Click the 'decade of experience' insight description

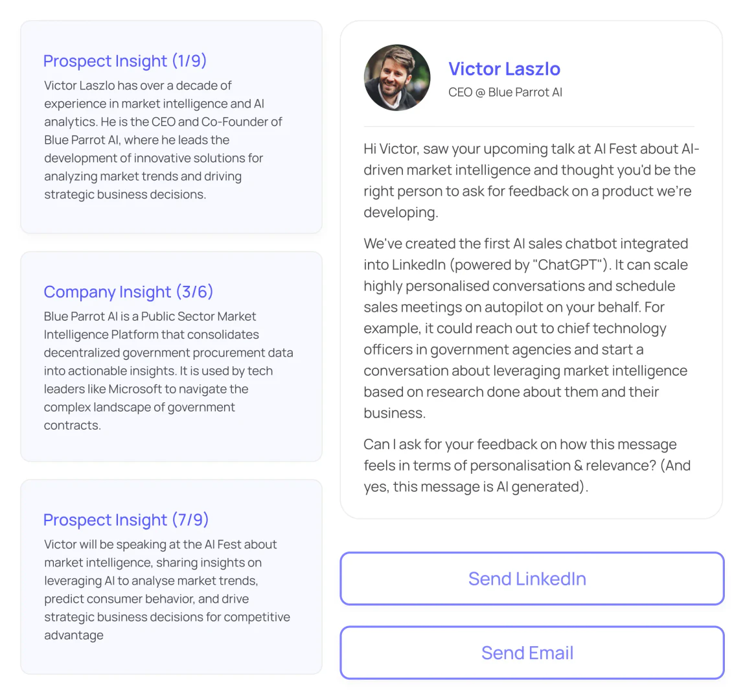(x=163, y=140)
